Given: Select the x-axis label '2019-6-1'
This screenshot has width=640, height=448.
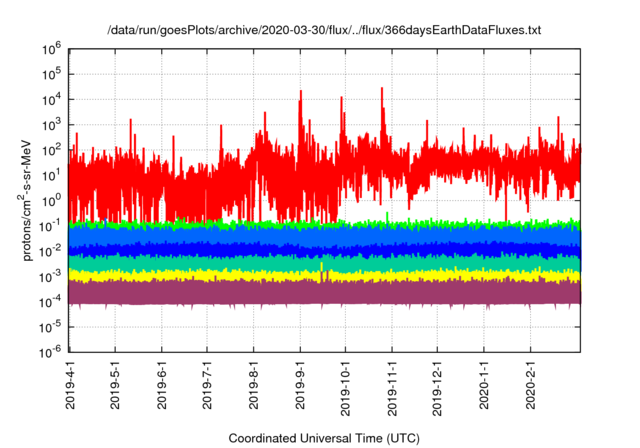Looking at the screenshot, I should [162, 385].
